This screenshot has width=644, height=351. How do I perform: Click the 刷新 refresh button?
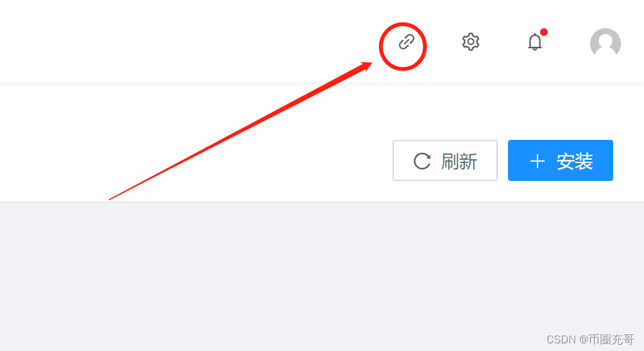[x=445, y=160]
